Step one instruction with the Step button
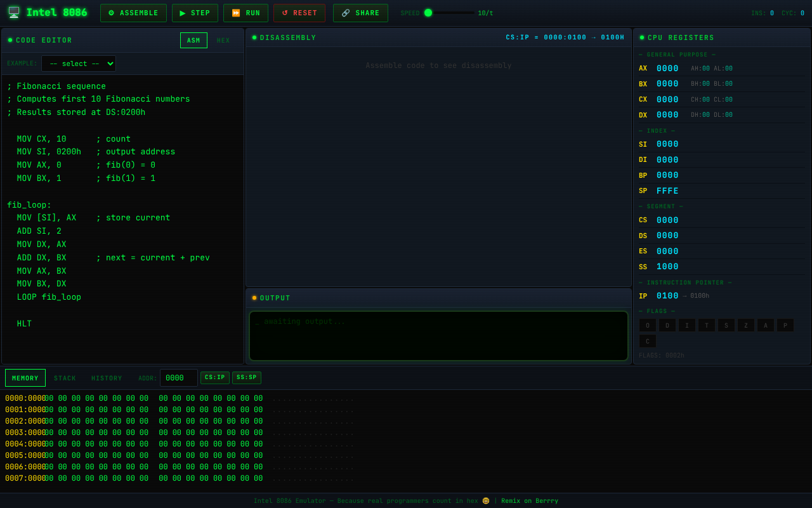This screenshot has height=508, width=812. 195,13
